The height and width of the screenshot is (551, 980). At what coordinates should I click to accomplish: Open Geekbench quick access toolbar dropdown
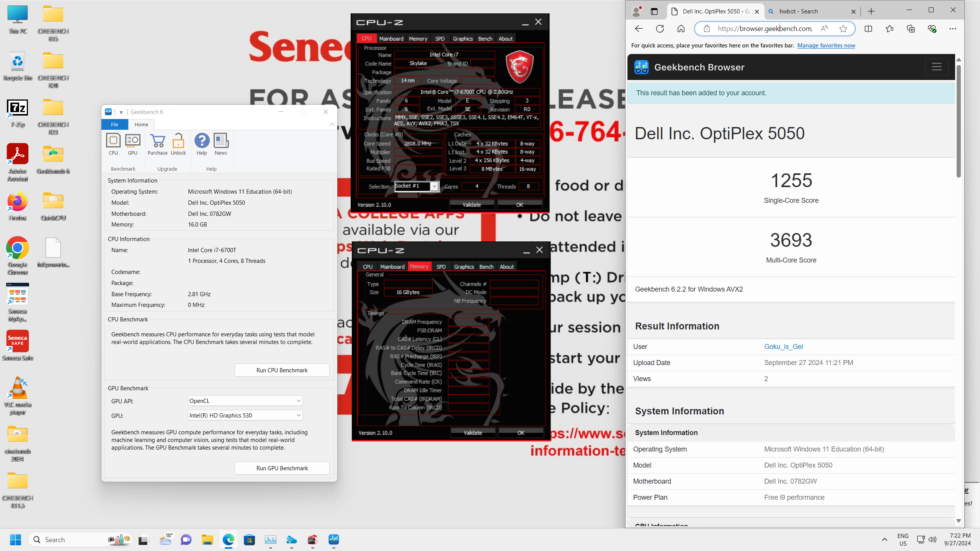pos(121,112)
